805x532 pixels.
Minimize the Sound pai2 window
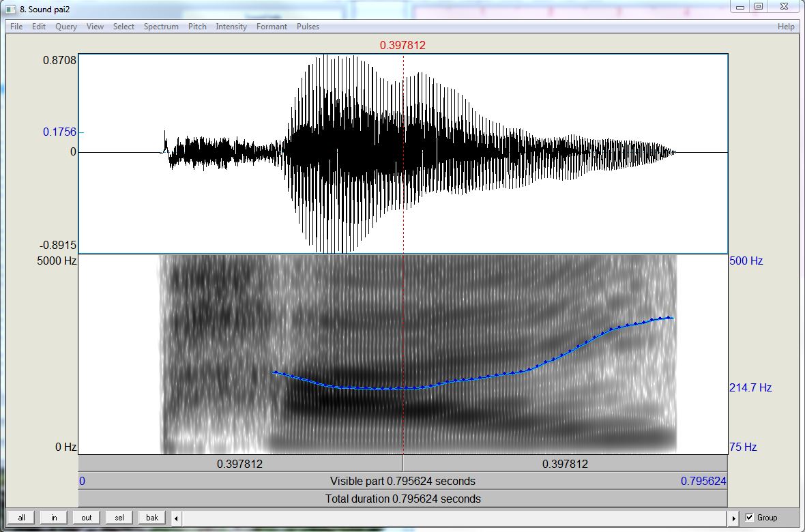[x=740, y=7]
